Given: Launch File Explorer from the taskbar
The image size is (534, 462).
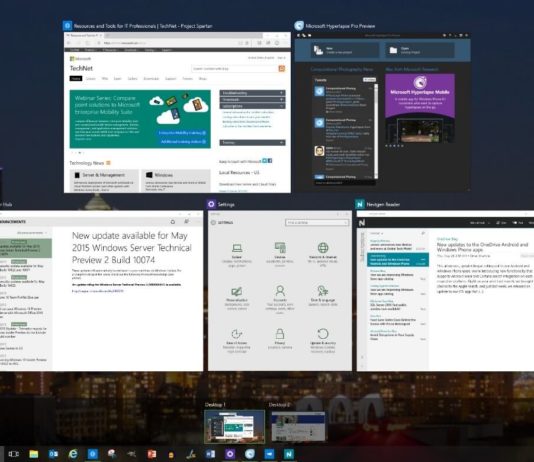Looking at the screenshot, I should click(34, 454).
